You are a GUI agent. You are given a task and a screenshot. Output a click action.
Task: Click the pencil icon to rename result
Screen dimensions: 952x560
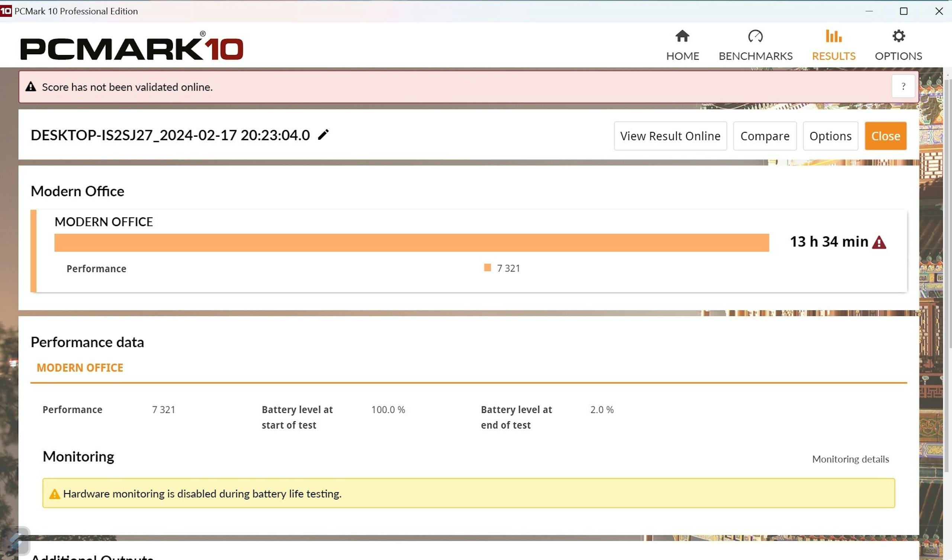[323, 135]
